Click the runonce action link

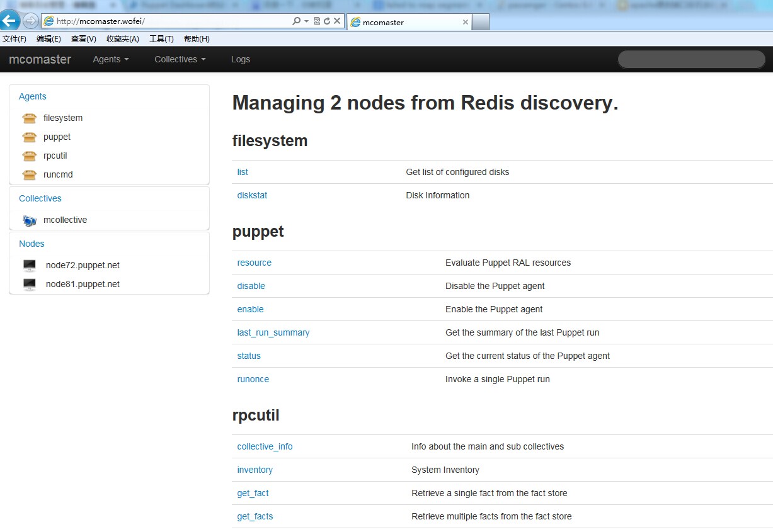(253, 379)
